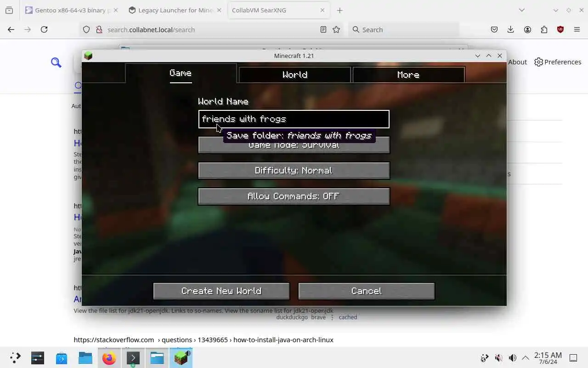The image size is (588, 368).
Task: Toggle reader view in address bar
Action: (323, 29)
